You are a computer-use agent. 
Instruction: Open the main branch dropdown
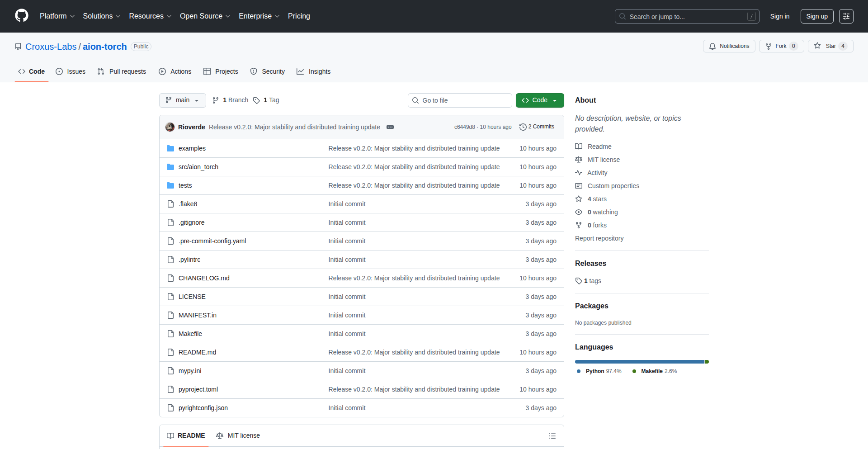point(182,100)
